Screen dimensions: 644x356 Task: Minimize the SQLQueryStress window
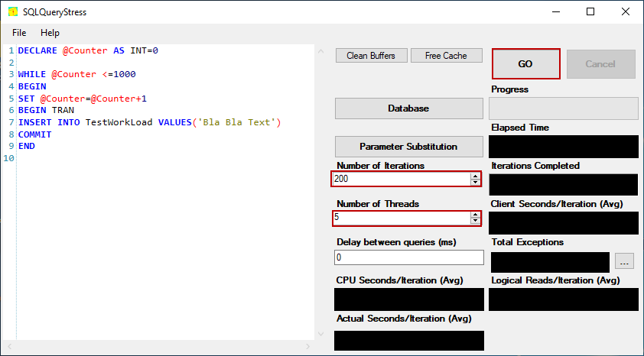point(555,12)
